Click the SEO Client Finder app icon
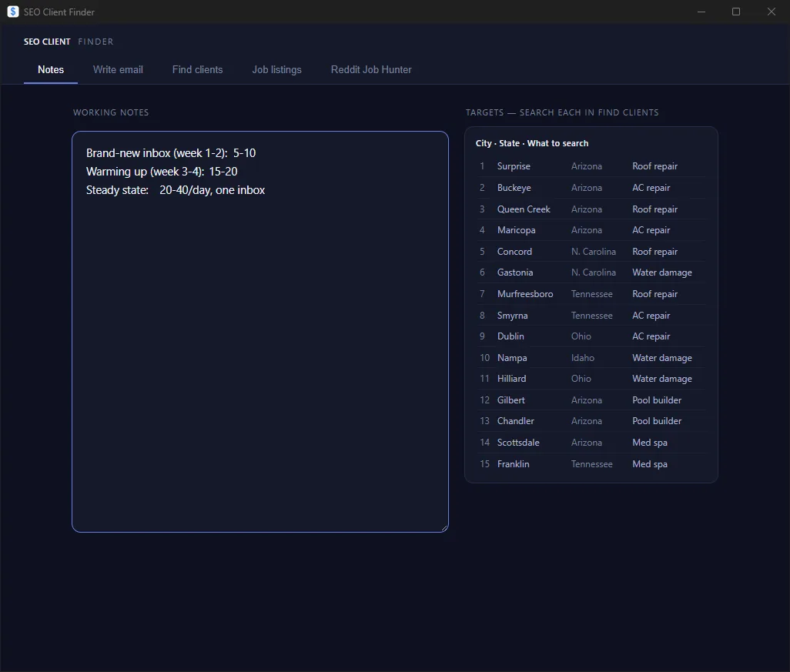The height and width of the screenshot is (672, 790). tap(13, 12)
